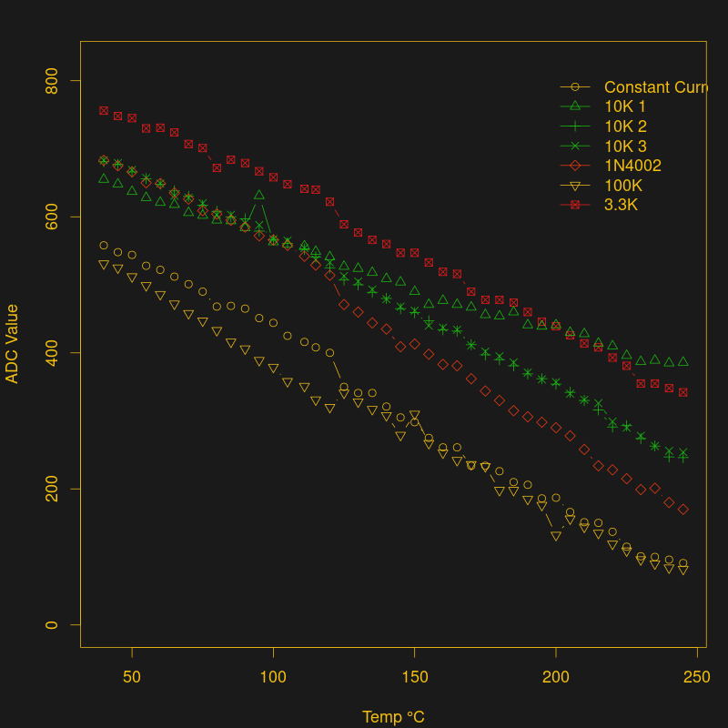
Task: Click the 1N4002 diamond legend marker
Action: 574,166
